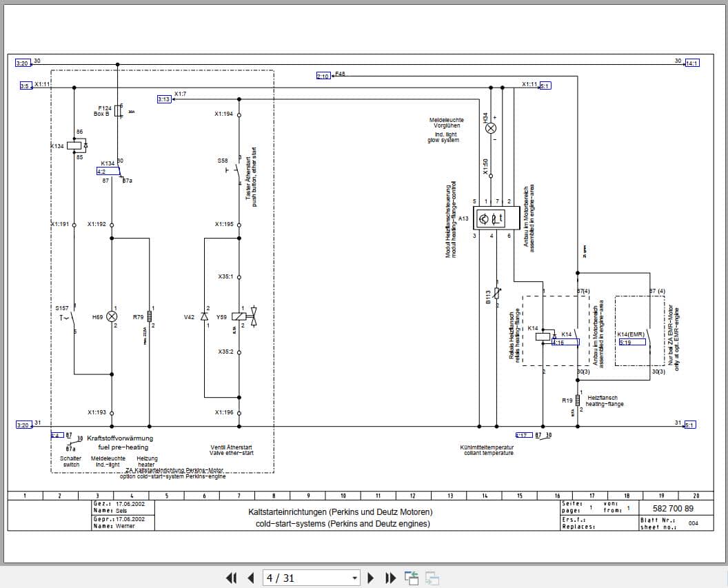
Task: Click the X1:50 terminal label
Action: point(485,167)
